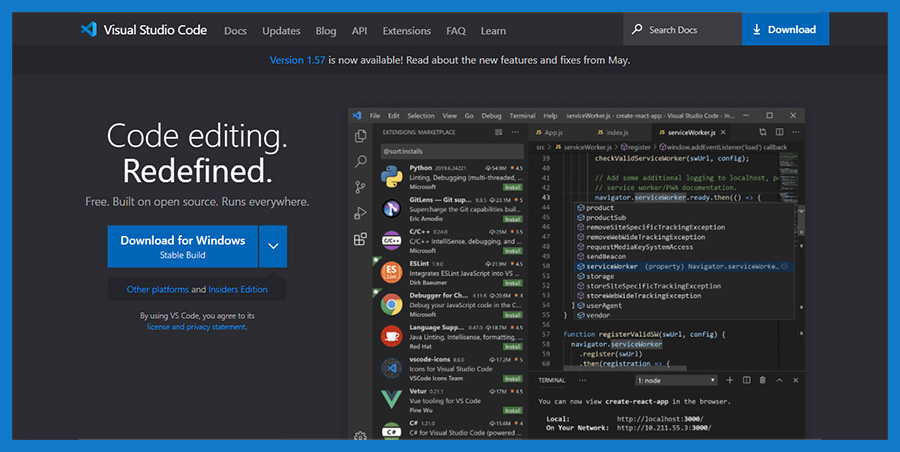Select the TERMINAL panel tab
The image size is (900, 452).
(552, 380)
